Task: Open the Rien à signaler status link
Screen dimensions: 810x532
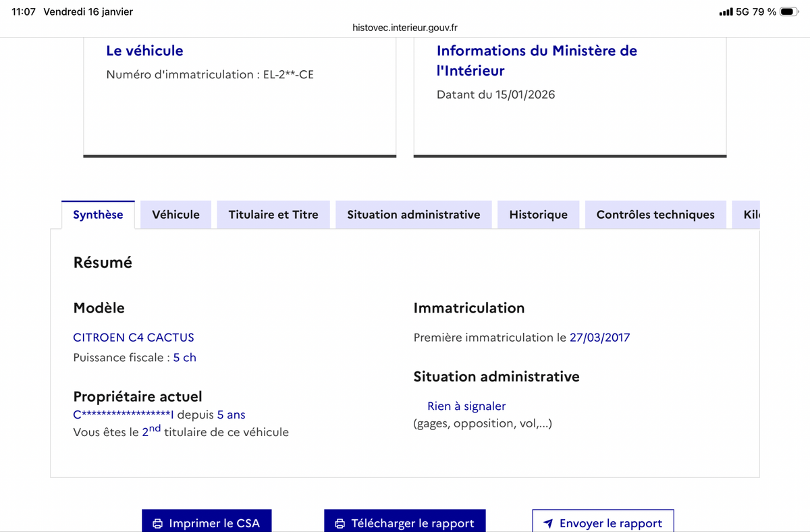Action: click(466, 406)
